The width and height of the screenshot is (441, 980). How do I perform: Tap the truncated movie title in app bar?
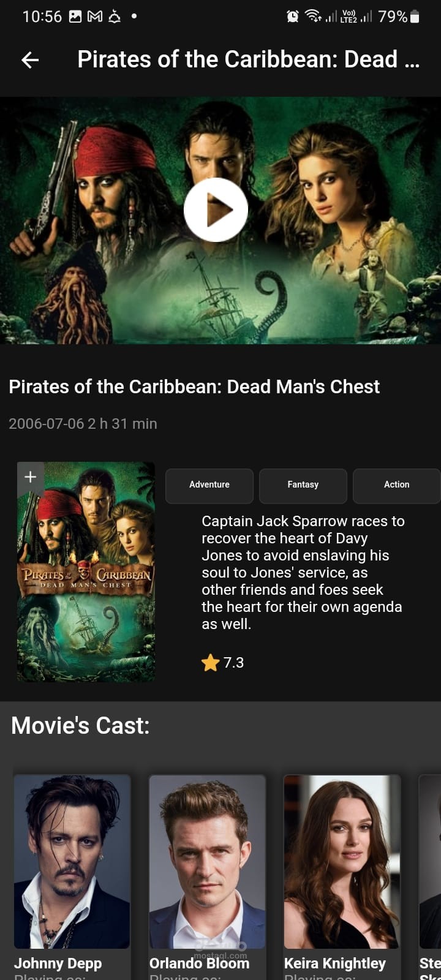(x=248, y=59)
